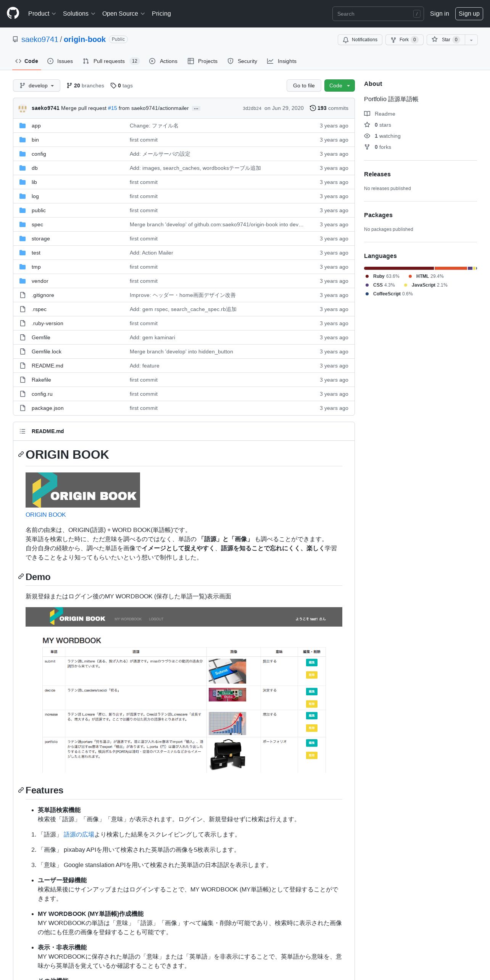Screen dimensions: 490x980
Task: Click the saeko9741 avatar in commit row
Action: [23, 108]
